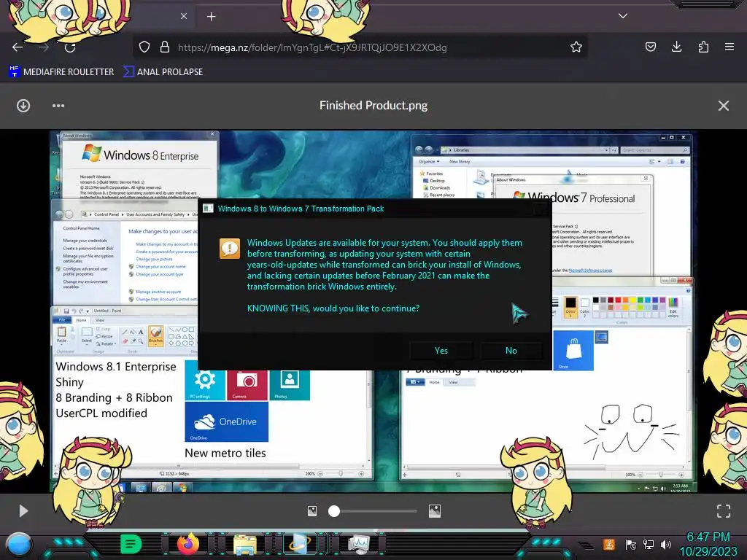Screen dimensions: 747x560
Task: Choose No in Transformation Pack dialog
Action: click(511, 351)
